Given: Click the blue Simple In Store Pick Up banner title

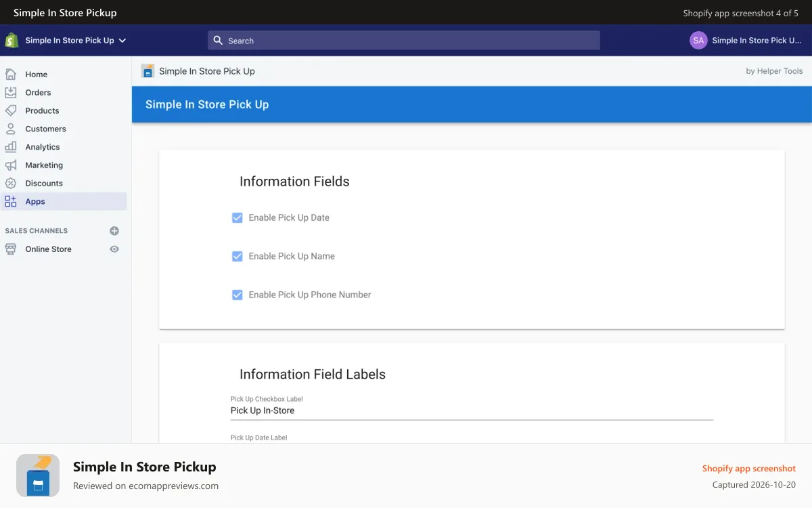Looking at the screenshot, I should tap(207, 104).
